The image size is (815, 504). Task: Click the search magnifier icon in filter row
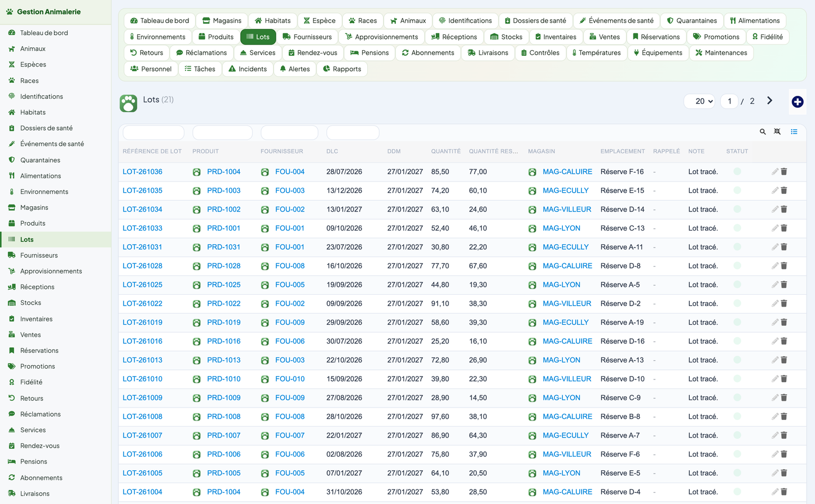point(763,132)
